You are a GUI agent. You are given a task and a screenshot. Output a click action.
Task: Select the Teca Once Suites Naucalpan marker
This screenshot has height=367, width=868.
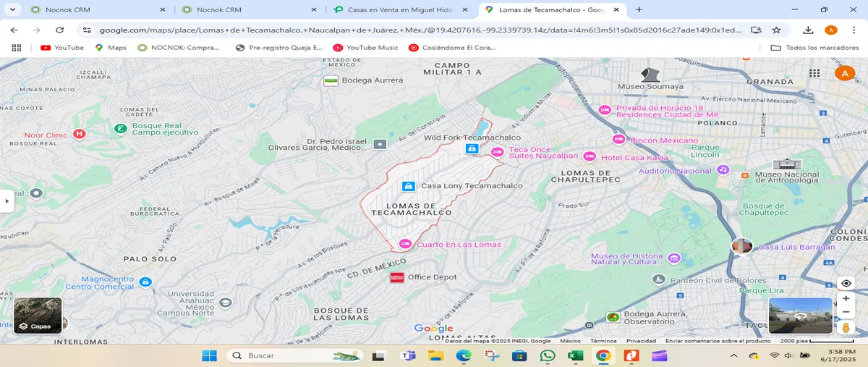click(497, 151)
